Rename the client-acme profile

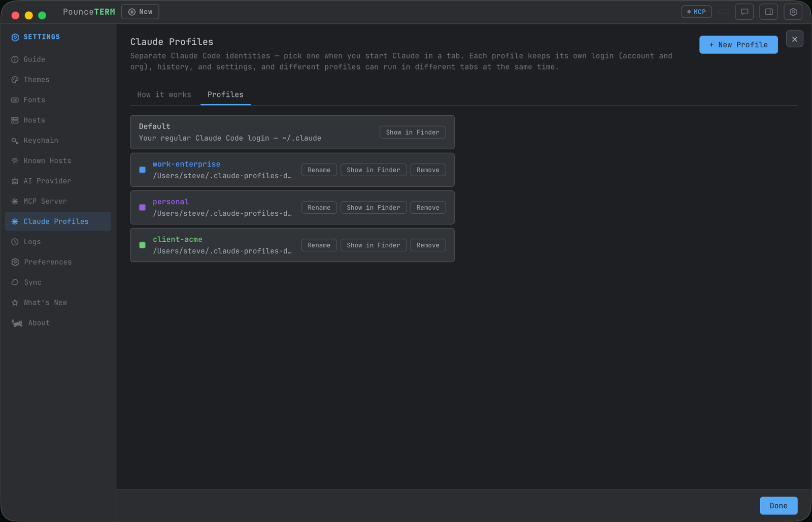319,245
